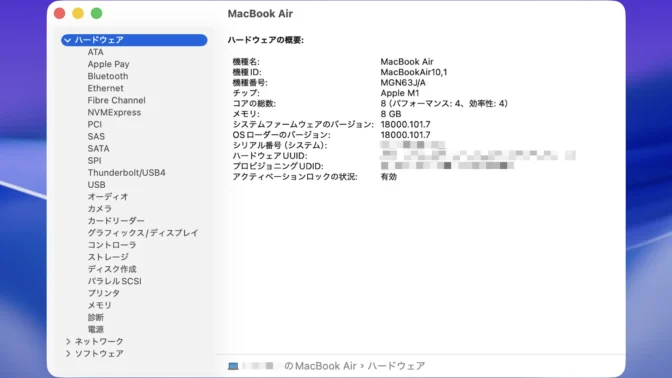Viewport: 672px width, 378px height.
Task: Click the core count value 8 (パフォーマンス: 4、効率性: 4)
Action: 444,103
